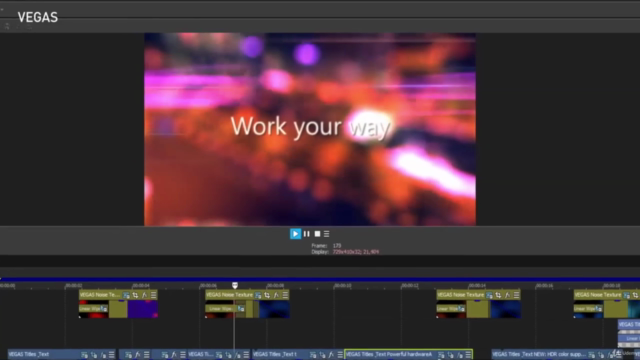The image size is (640, 360).
Task: Click the 00:00:10 mark on the time ruler
Action: [x=342, y=285]
